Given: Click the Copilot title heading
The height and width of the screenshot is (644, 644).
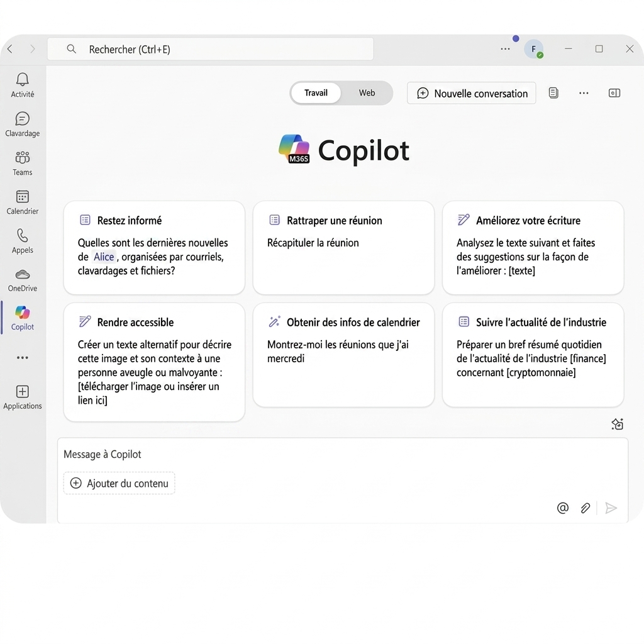Looking at the screenshot, I should pos(364,150).
